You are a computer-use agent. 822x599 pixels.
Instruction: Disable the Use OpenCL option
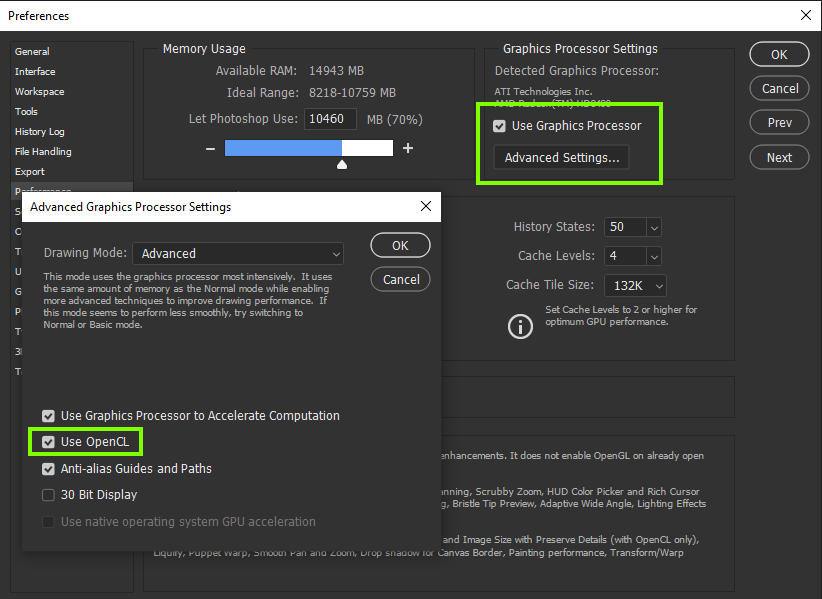47,441
